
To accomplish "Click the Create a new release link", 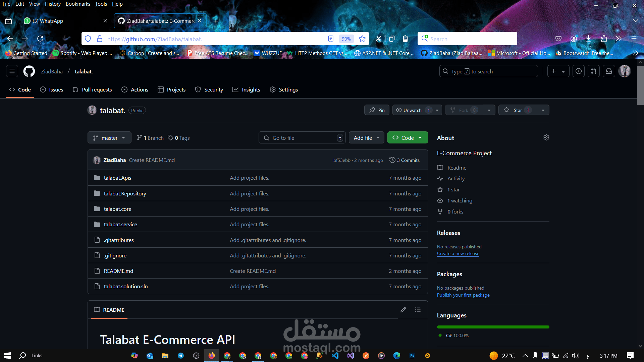I will tap(458, 254).
